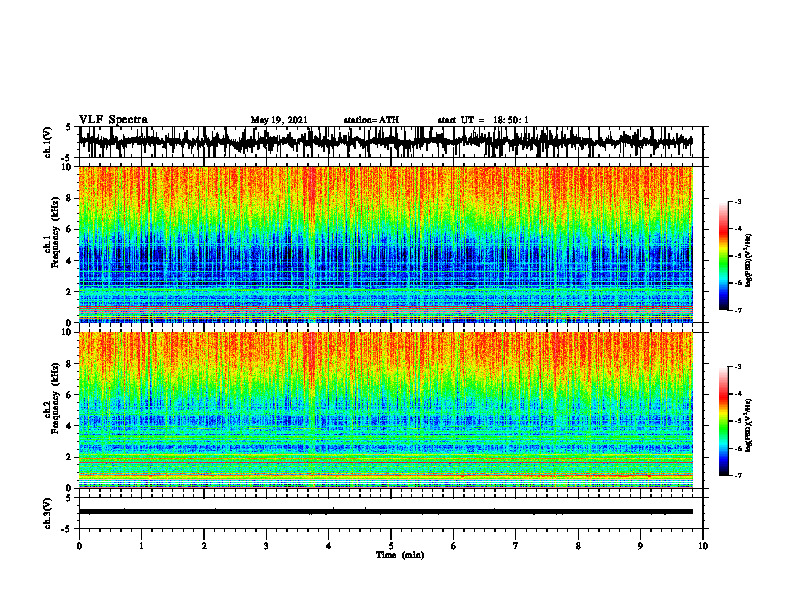The width and height of the screenshot is (792, 612).
Task: Click the '4' kHz tick on ch.1 axis
Action: (x=70, y=261)
